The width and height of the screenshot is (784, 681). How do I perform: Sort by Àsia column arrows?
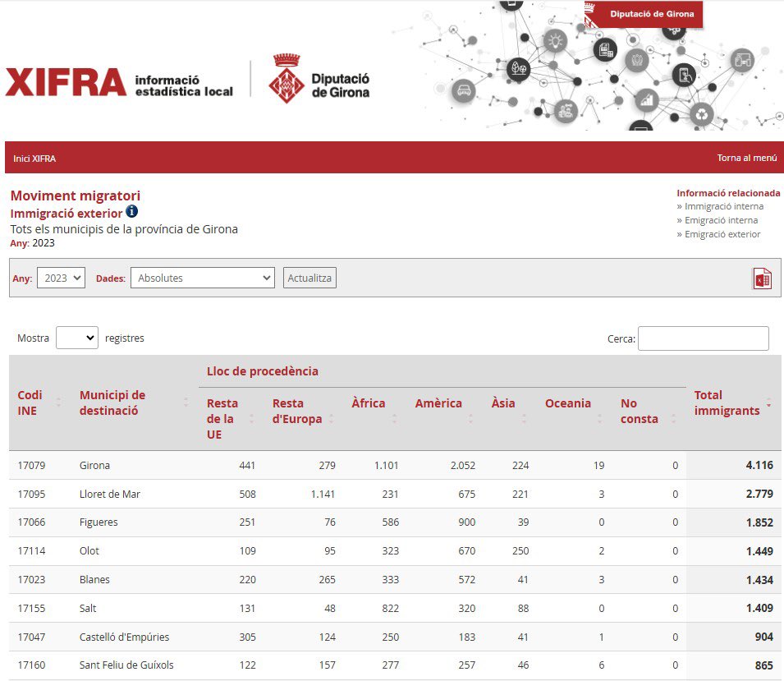[x=524, y=419]
